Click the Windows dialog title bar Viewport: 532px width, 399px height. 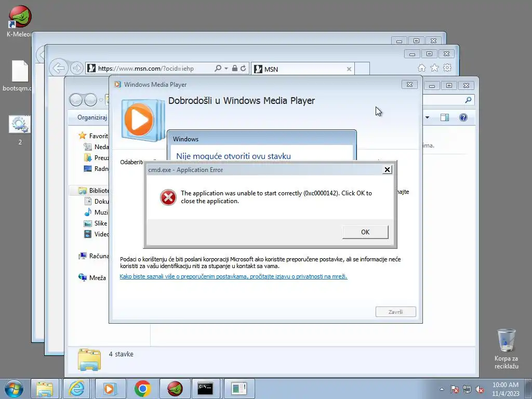coord(262,139)
